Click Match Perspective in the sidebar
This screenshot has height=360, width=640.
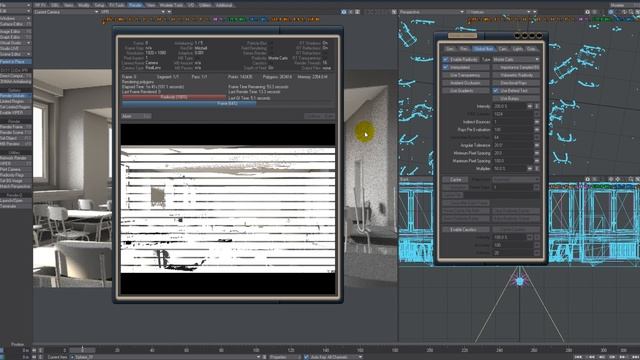point(16,187)
